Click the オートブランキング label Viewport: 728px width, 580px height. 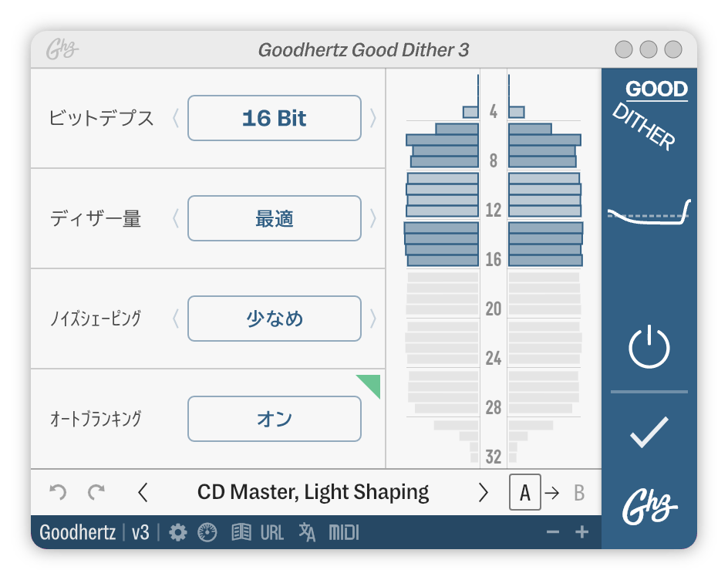(96, 419)
